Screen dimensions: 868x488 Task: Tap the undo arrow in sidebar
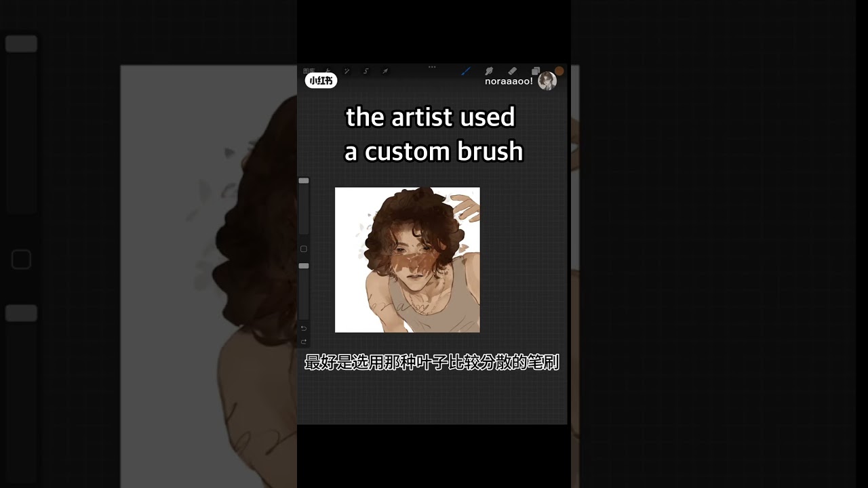[304, 328]
